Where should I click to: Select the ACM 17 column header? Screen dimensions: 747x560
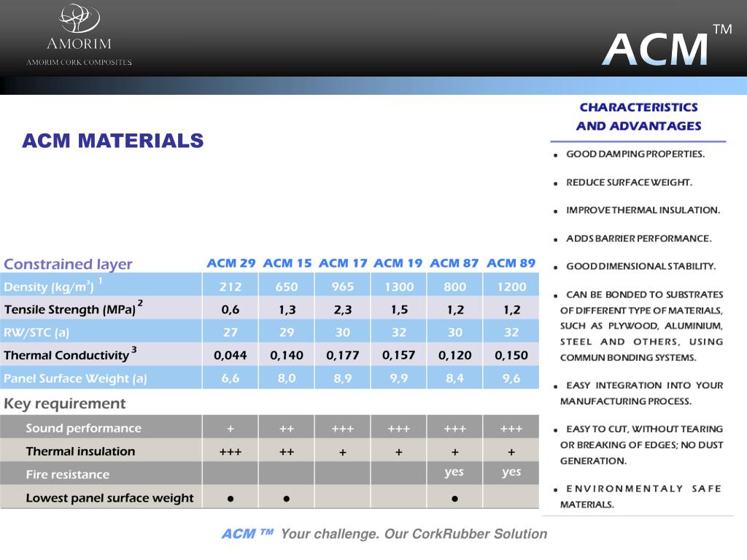[x=343, y=263]
